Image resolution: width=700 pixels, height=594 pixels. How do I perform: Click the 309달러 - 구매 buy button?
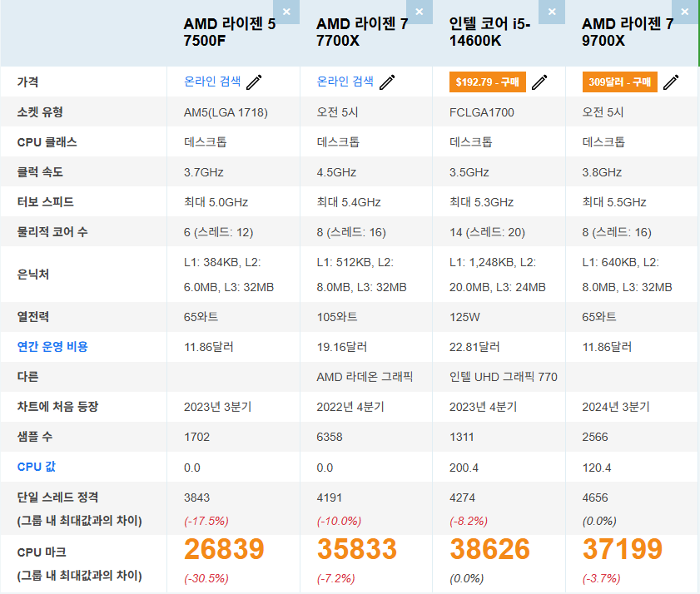619,82
